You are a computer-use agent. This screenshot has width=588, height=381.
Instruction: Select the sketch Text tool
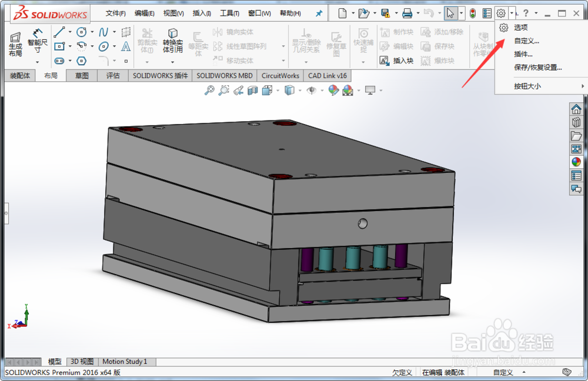pyautogui.click(x=126, y=46)
